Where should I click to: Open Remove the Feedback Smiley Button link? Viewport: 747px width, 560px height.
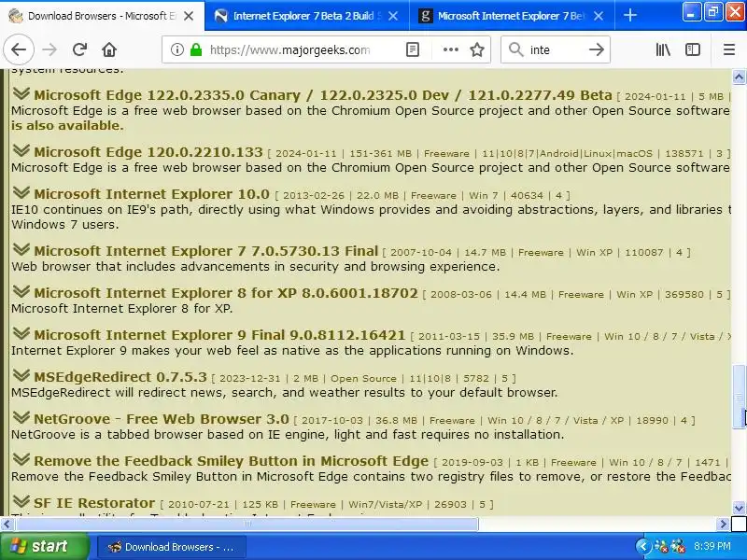tap(231, 461)
